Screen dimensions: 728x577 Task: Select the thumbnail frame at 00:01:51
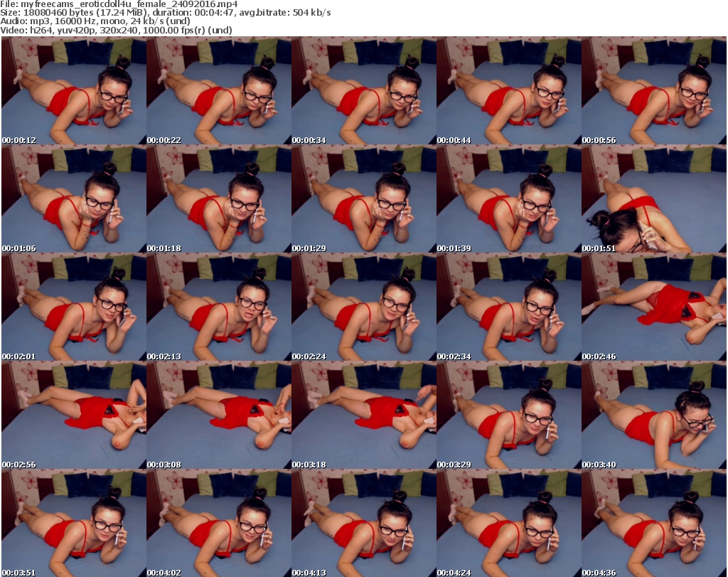[654, 198]
